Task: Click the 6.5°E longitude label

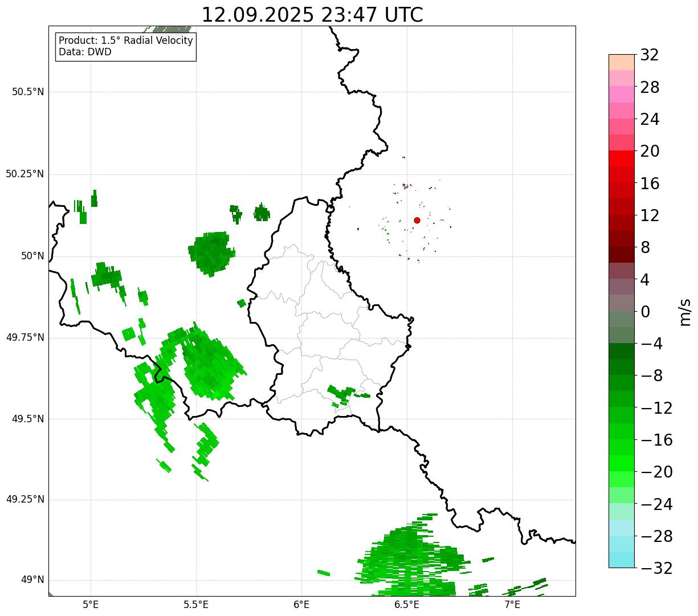Action: 407,604
